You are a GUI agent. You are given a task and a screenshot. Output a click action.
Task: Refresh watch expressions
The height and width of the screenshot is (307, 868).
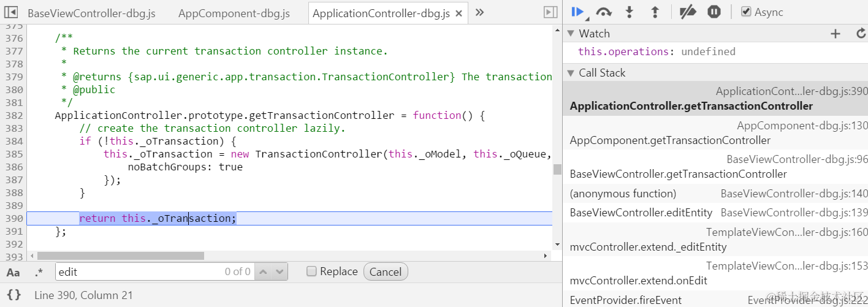861,34
